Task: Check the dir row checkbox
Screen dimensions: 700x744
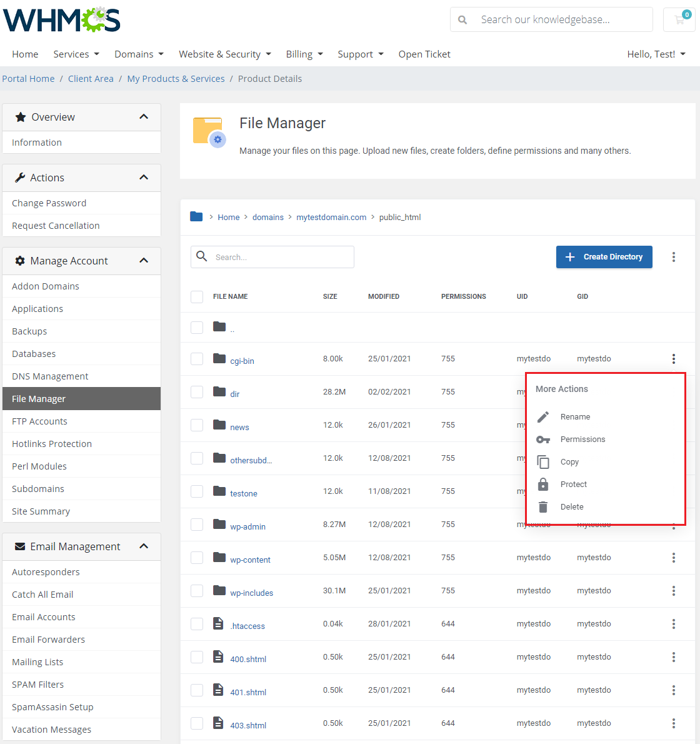Action: 197,392
